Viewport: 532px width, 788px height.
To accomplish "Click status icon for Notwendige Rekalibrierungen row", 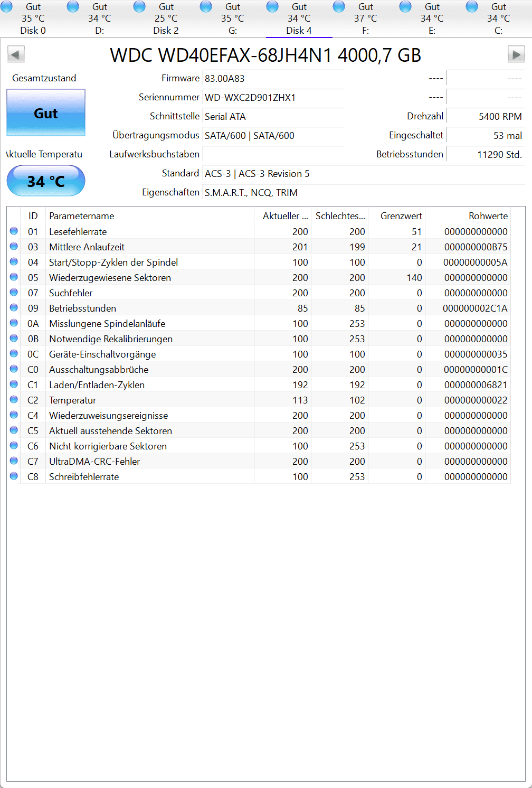I will [14, 338].
